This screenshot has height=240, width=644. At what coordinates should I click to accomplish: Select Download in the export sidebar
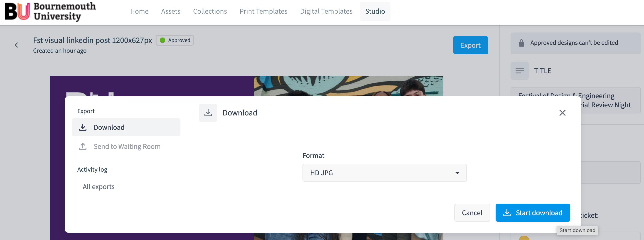coord(126,127)
